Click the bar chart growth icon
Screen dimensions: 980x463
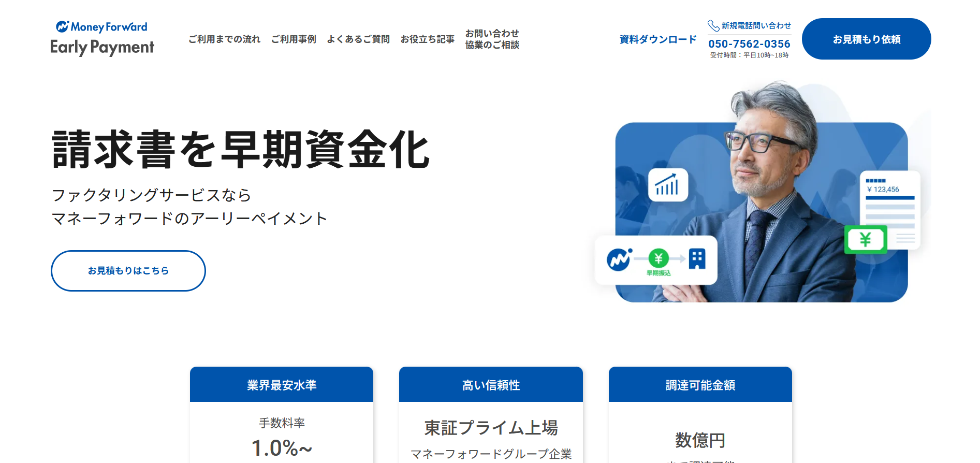668,185
